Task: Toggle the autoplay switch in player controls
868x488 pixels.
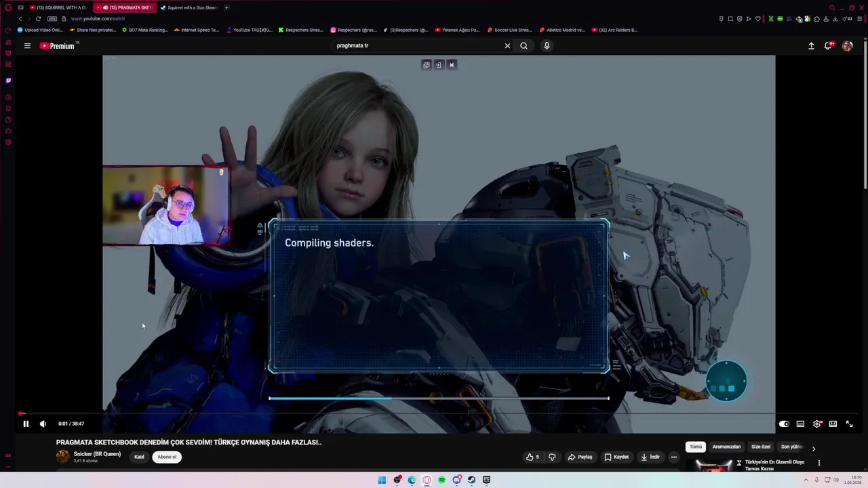Action: coord(784,424)
